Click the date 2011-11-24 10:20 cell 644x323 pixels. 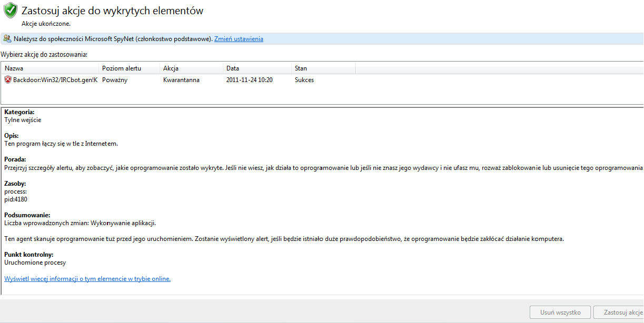point(250,80)
